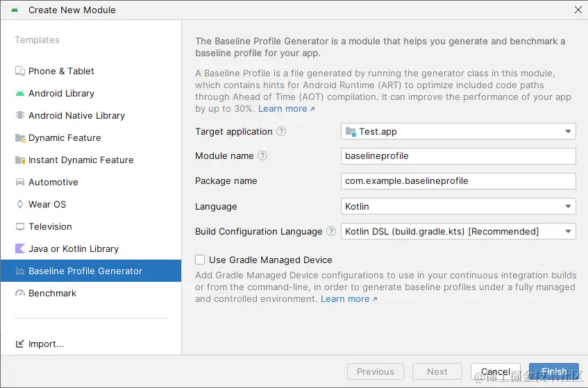The width and height of the screenshot is (588, 388).
Task: Enable Use Gradle Managed Device checkbox
Action: [x=200, y=260]
